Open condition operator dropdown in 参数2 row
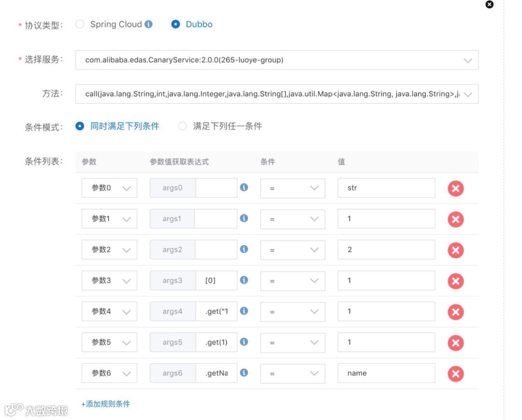The width and height of the screenshot is (522, 420). click(292, 250)
